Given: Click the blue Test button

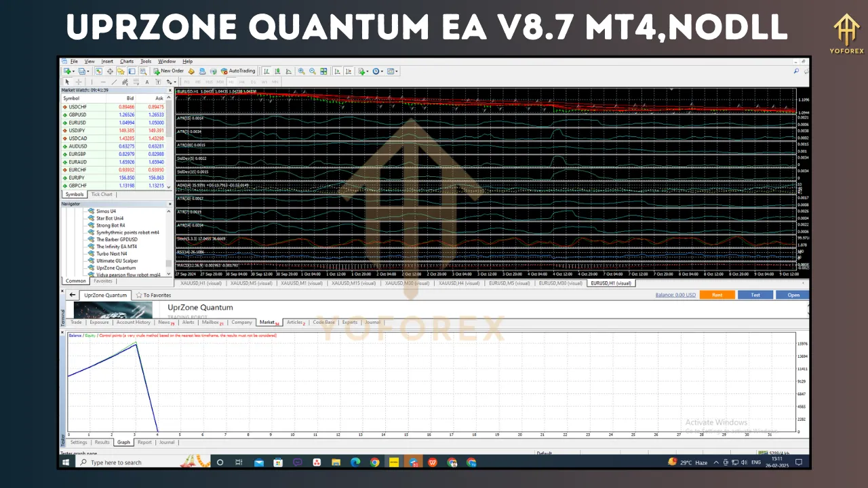Looking at the screenshot, I should coord(755,295).
